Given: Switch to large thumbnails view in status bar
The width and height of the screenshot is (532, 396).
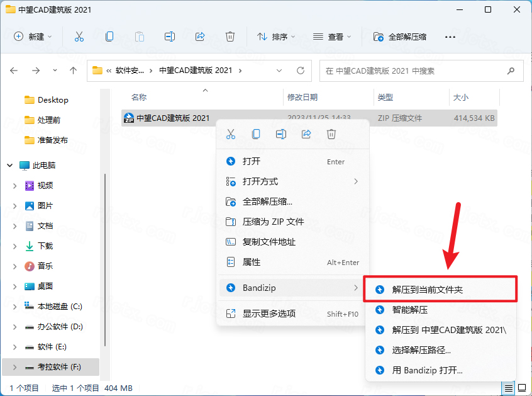Looking at the screenshot, I should [x=521, y=387].
